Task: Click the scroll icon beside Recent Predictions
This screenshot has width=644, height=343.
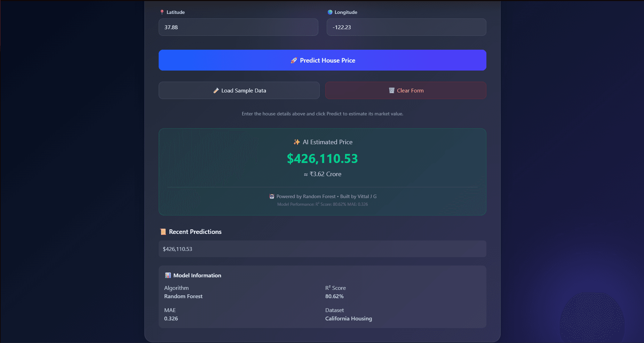Action: click(163, 232)
